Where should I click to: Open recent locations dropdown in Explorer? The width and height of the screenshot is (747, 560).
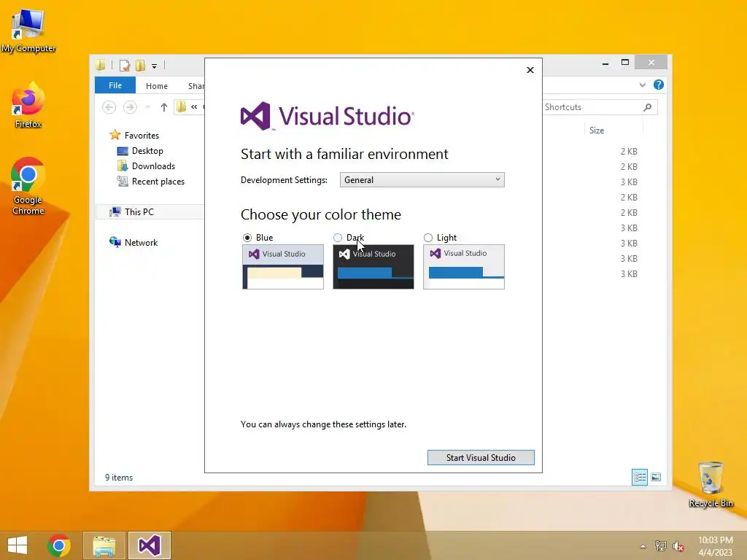[147, 107]
